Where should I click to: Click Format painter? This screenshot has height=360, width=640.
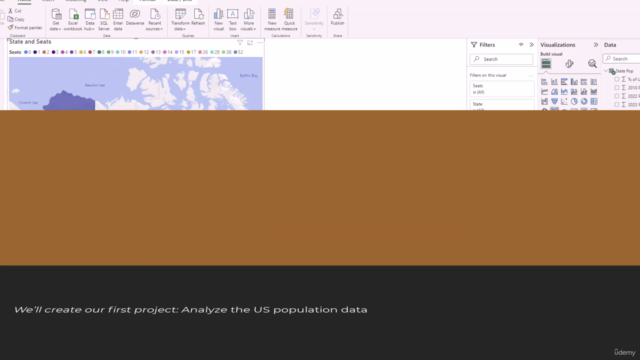pyautogui.click(x=25, y=28)
